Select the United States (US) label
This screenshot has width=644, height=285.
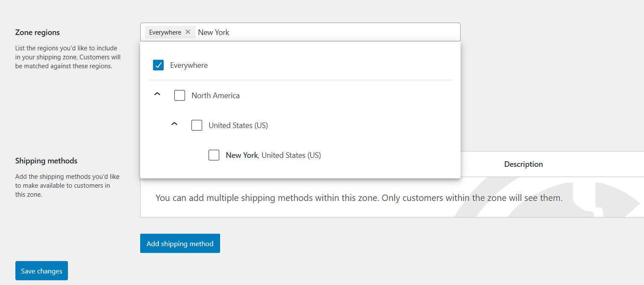click(238, 125)
